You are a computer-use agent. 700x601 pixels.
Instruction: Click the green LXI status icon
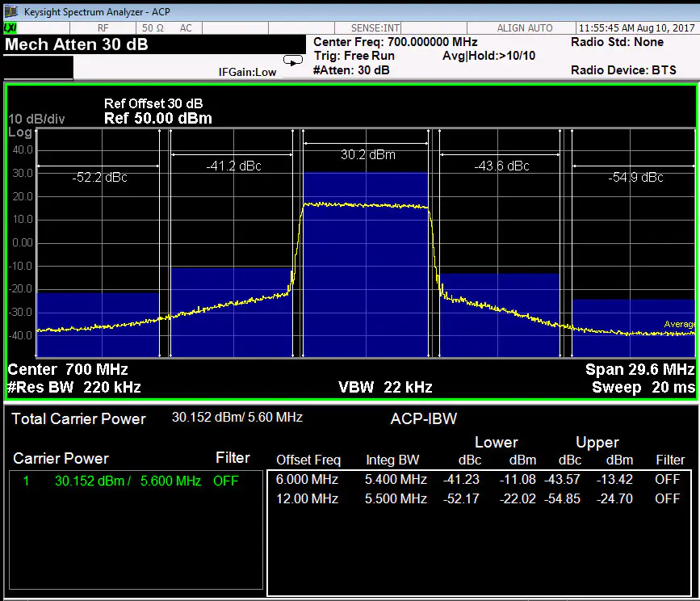pyautogui.click(x=10, y=28)
